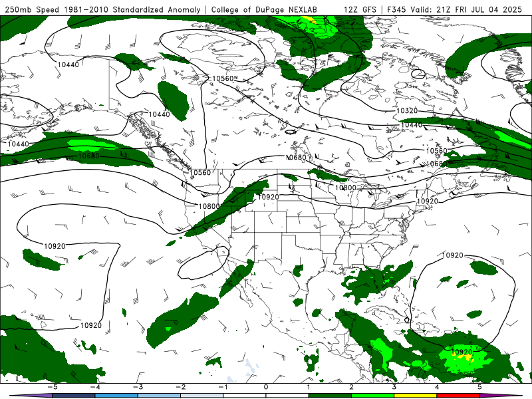Click the colorbar tick label '2'

click(x=351, y=387)
